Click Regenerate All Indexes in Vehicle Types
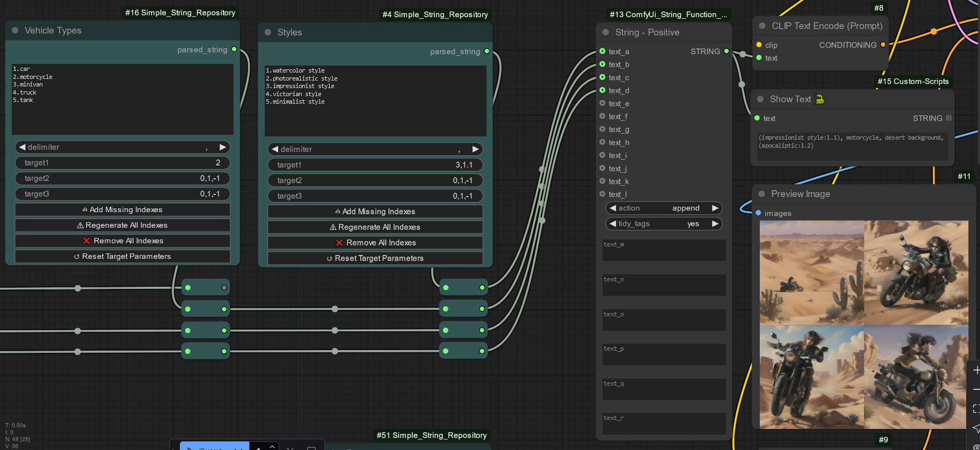 (x=122, y=225)
